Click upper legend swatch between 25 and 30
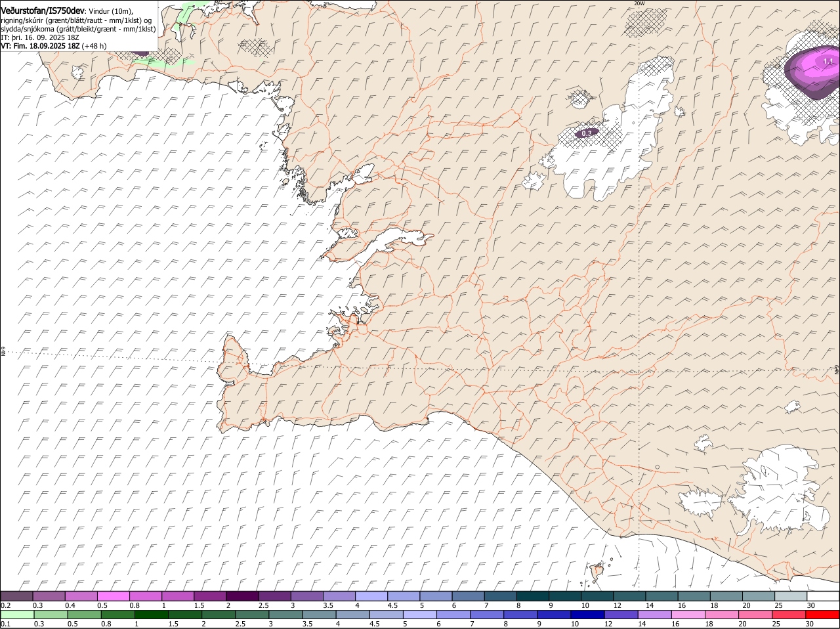 coord(791,596)
